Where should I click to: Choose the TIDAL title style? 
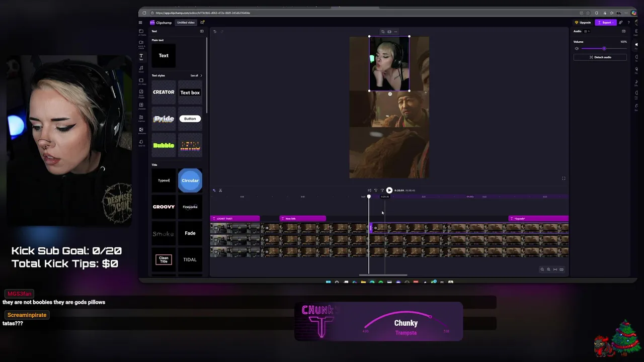pyautogui.click(x=190, y=259)
